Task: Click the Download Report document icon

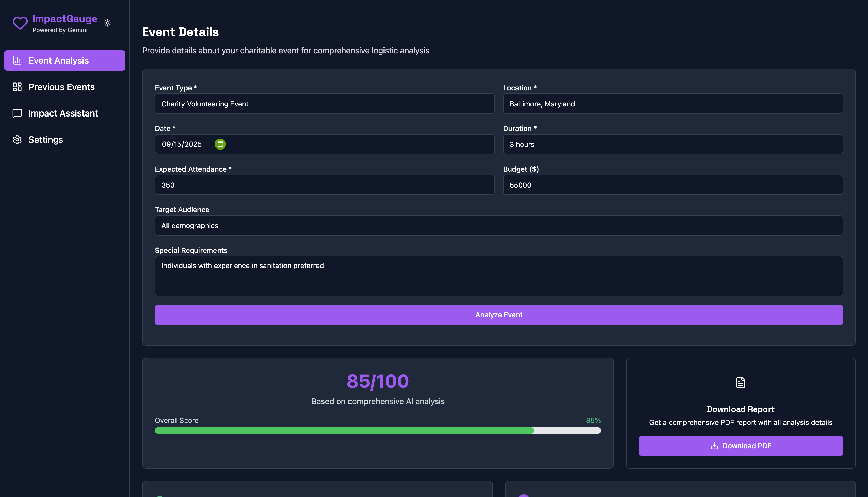Action: pyautogui.click(x=740, y=383)
